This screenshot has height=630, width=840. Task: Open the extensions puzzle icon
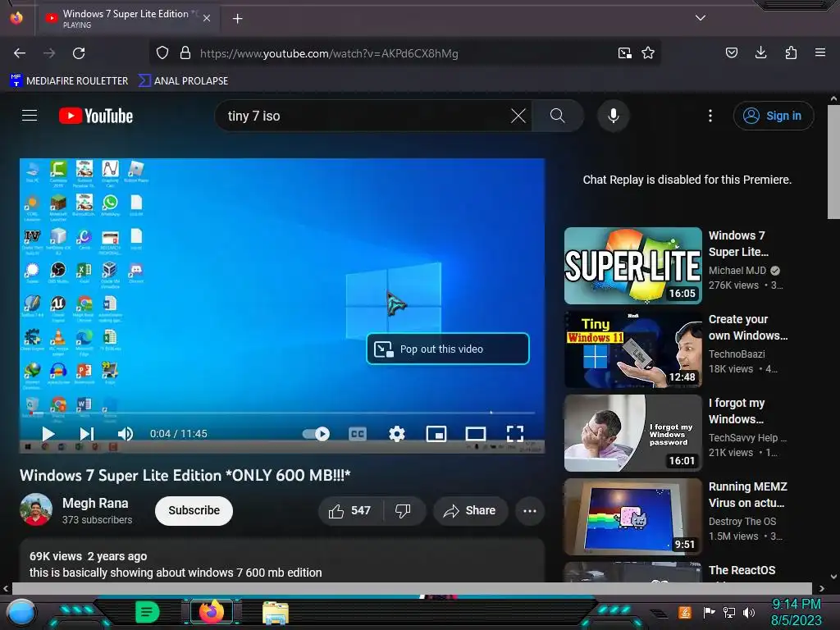point(791,52)
